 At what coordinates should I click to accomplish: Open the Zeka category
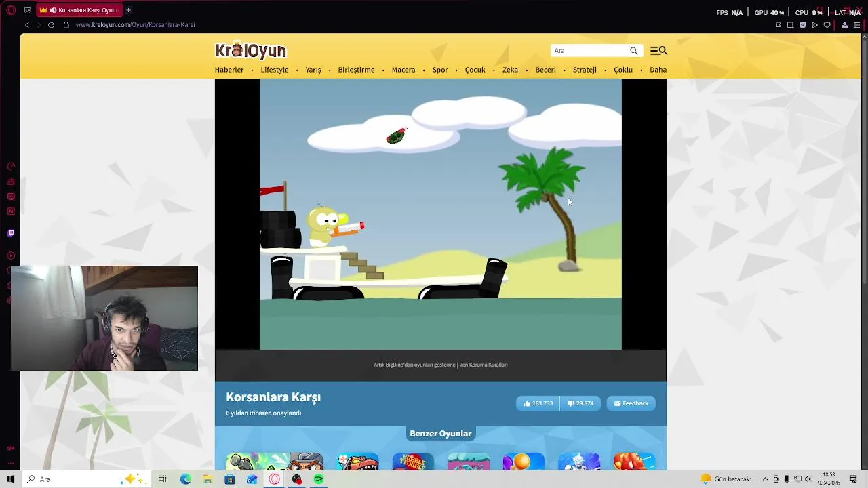(x=510, y=70)
